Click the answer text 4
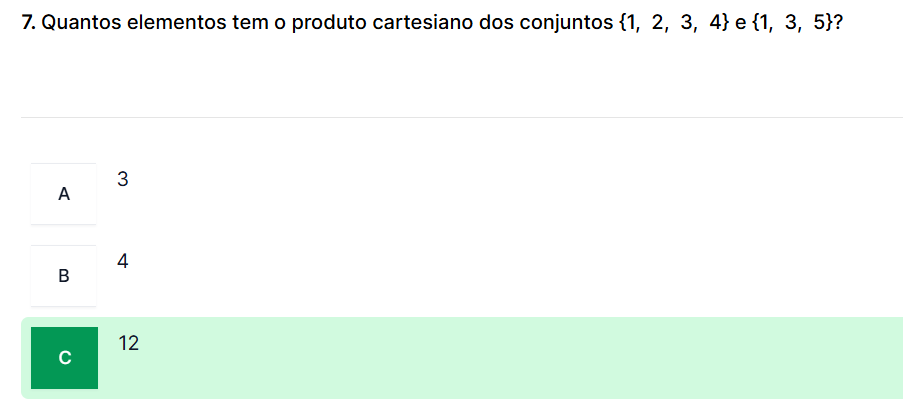The image size is (903, 403). point(122,262)
